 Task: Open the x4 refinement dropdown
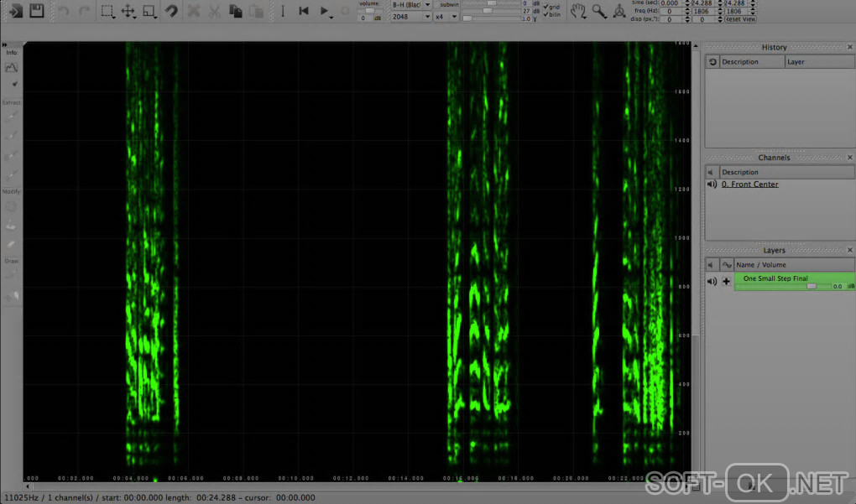click(x=446, y=17)
